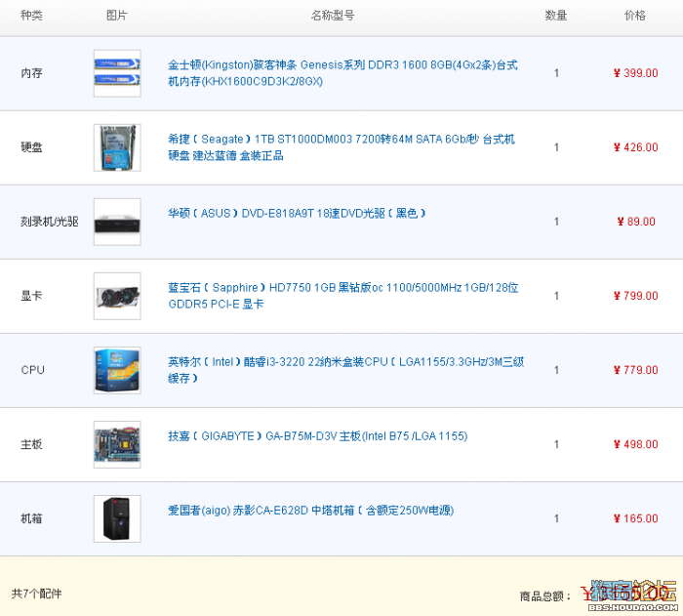Select the 主板 category cell
The height and width of the screenshot is (616, 683).
tap(31, 444)
